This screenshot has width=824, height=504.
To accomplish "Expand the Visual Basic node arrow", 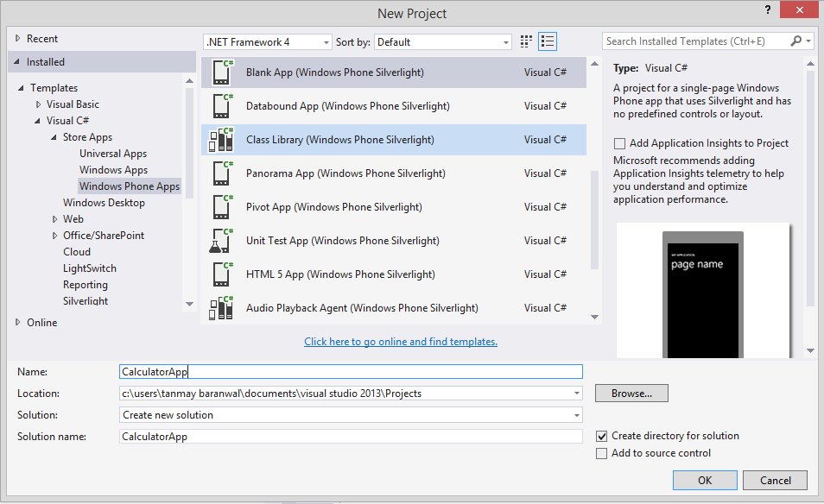I will (38, 104).
